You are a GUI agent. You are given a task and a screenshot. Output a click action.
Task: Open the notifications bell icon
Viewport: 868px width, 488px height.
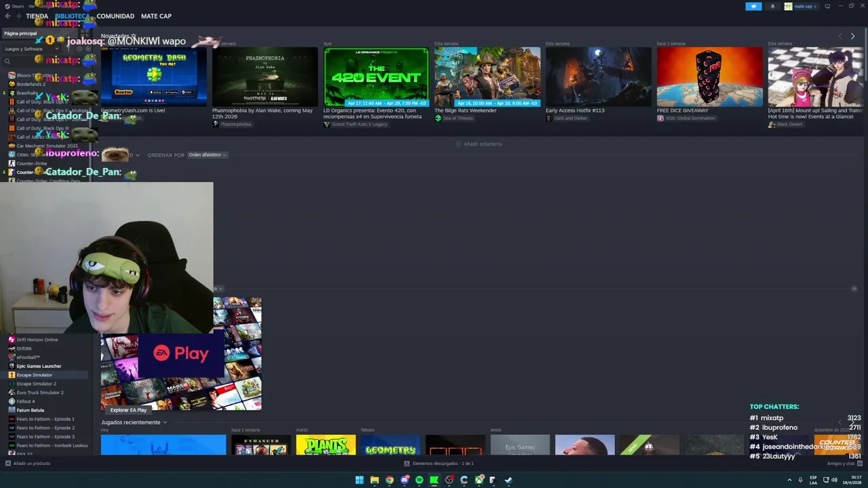(772, 6)
